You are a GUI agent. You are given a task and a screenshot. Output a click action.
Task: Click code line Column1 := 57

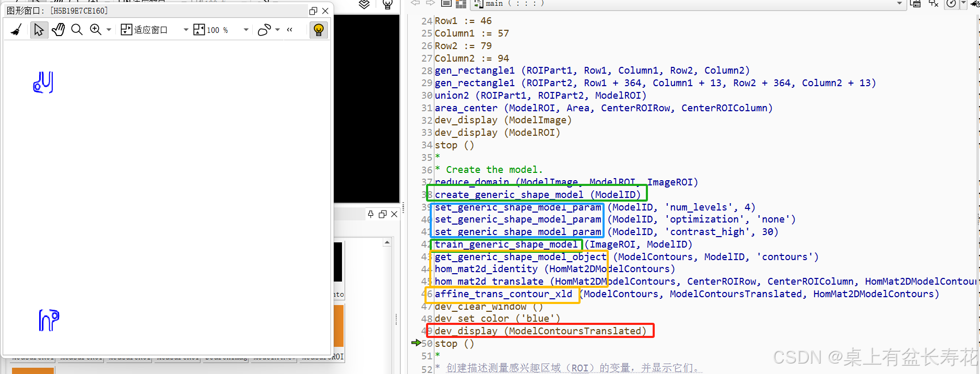click(x=472, y=33)
